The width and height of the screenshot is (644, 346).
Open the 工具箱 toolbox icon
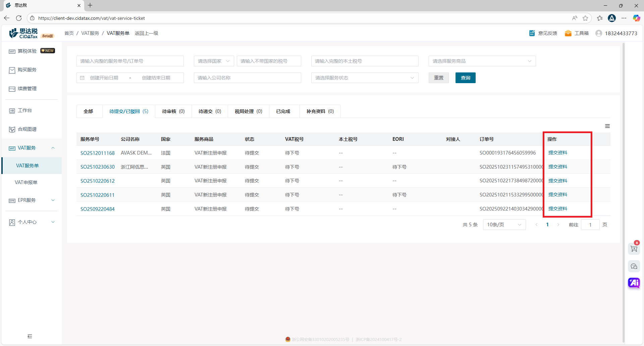(x=568, y=33)
